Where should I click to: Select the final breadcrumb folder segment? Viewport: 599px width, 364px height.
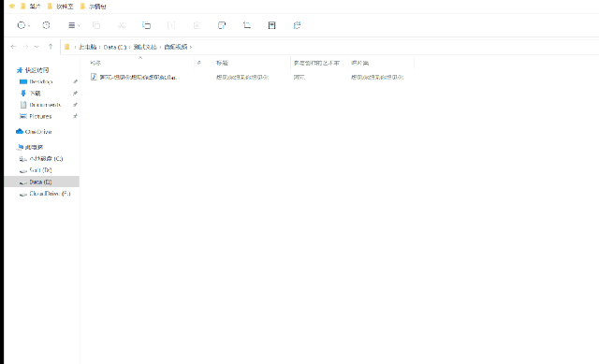[176, 47]
